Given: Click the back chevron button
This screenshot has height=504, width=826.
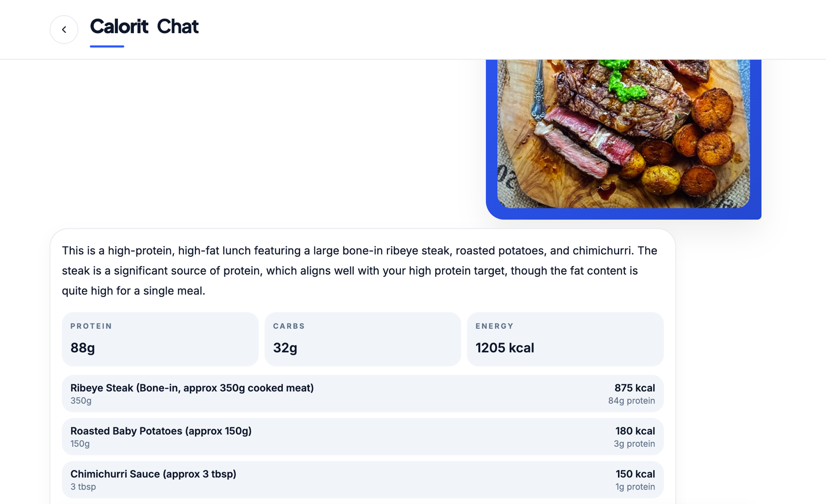Looking at the screenshot, I should (x=64, y=29).
